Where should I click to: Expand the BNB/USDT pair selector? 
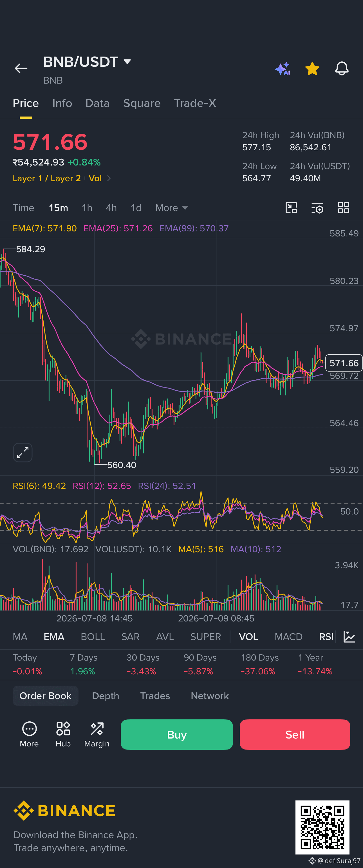coord(127,62)
